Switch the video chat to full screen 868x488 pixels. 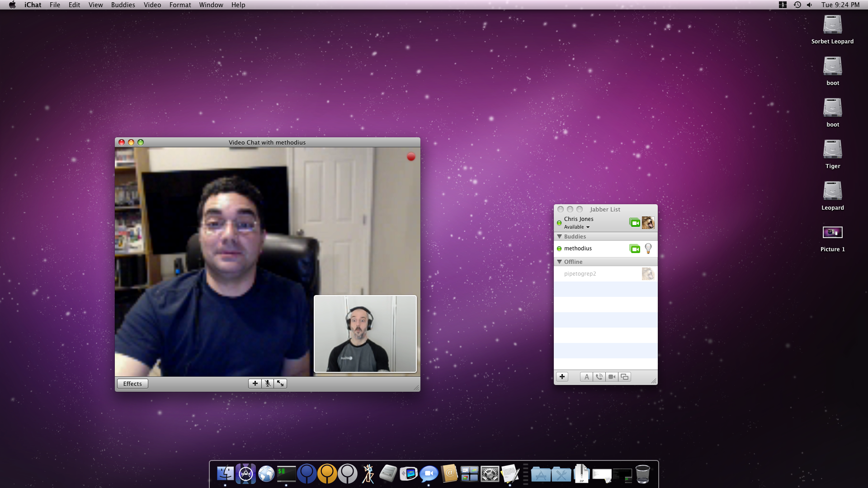click(x=280, y=384)
